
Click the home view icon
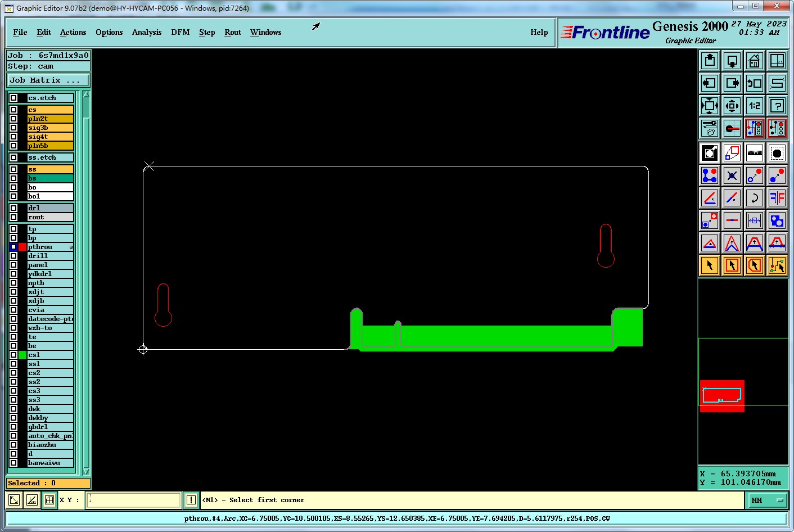(755, 61)
